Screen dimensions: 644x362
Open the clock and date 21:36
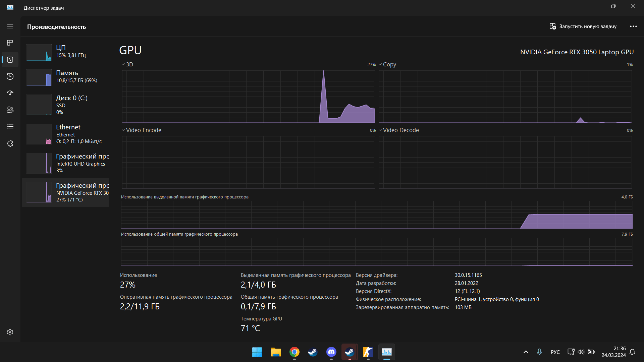pyautogui.click(x=613, y=352)
